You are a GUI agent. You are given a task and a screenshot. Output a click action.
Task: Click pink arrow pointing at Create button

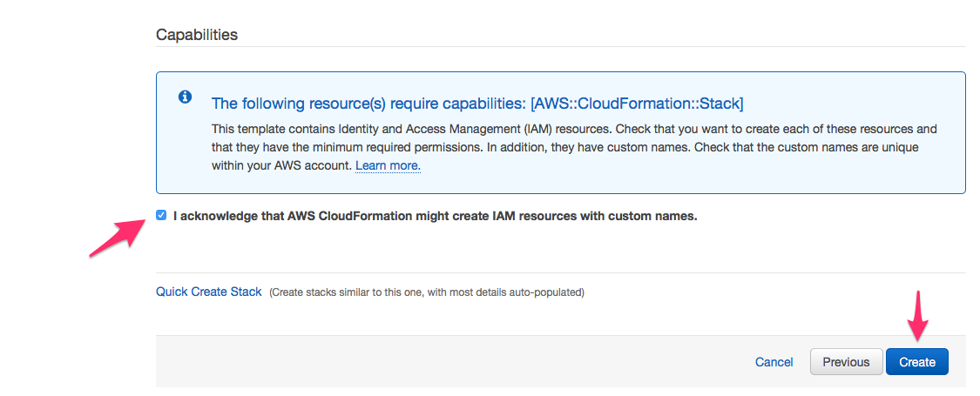tap(917, 316)
